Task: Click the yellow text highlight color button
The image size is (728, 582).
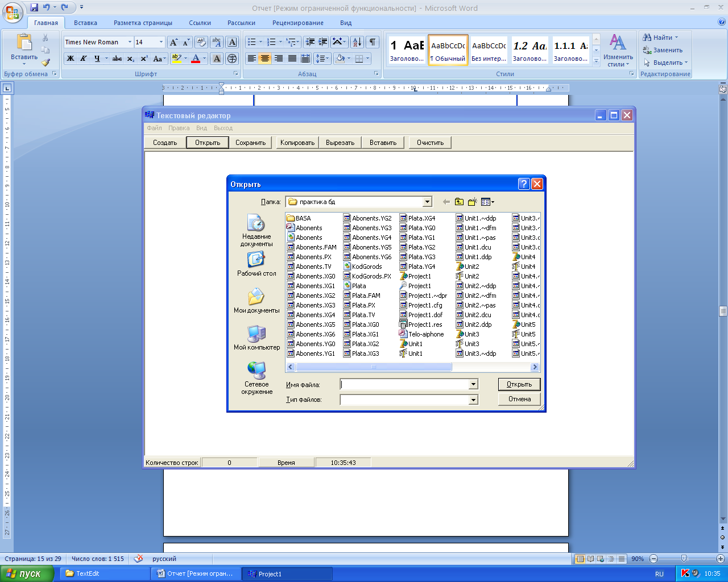Action: 176,59
